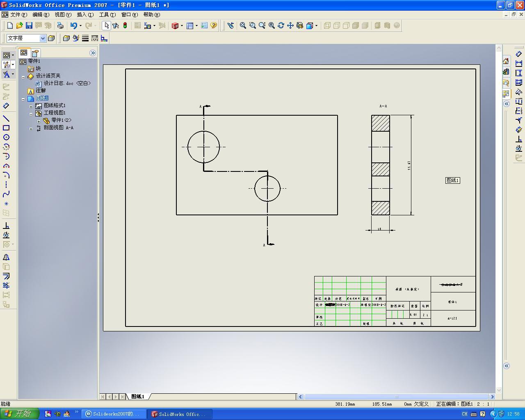Viewport: 525px width, 420px height.
Task: Save the drawing with the floppy disk icon
Action: point(29,25)
